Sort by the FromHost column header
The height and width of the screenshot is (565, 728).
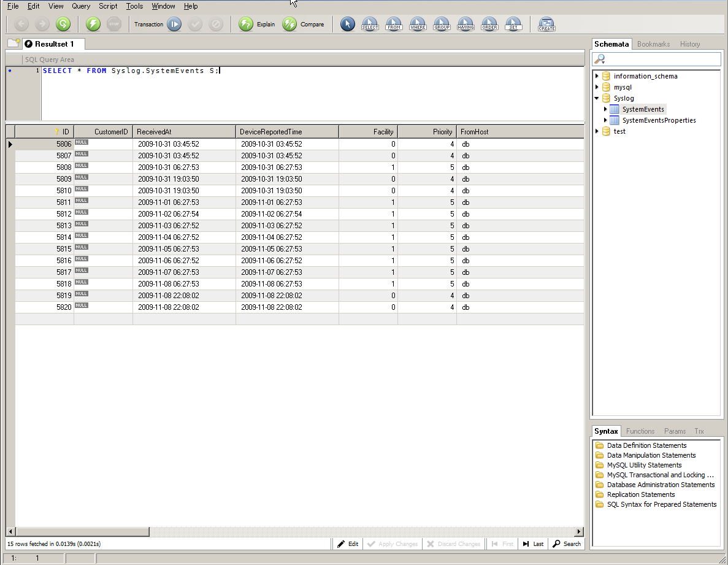tap(520, 132)
